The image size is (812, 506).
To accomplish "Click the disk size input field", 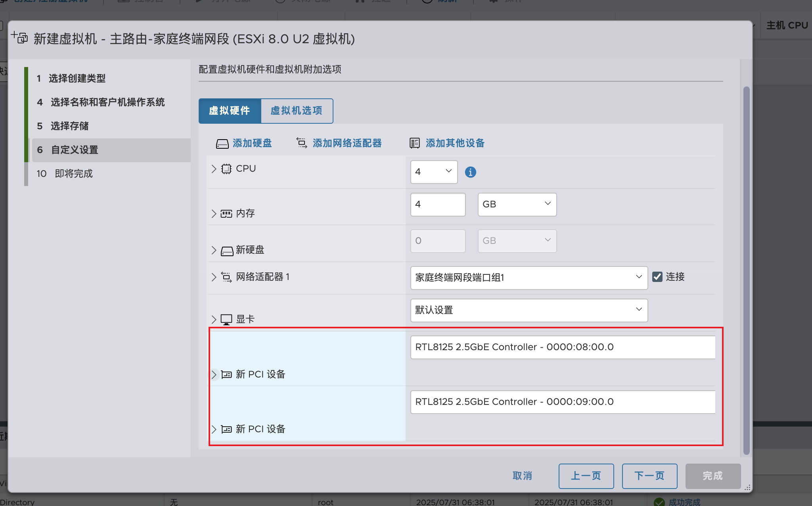I will point(438,241).
